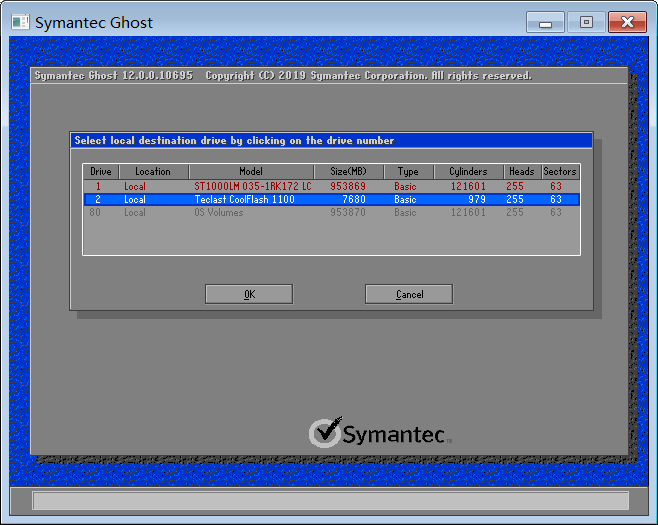The height and width of the screenshot is (525, 658).
Task: Click size value 953870
Action: point(348,212)
